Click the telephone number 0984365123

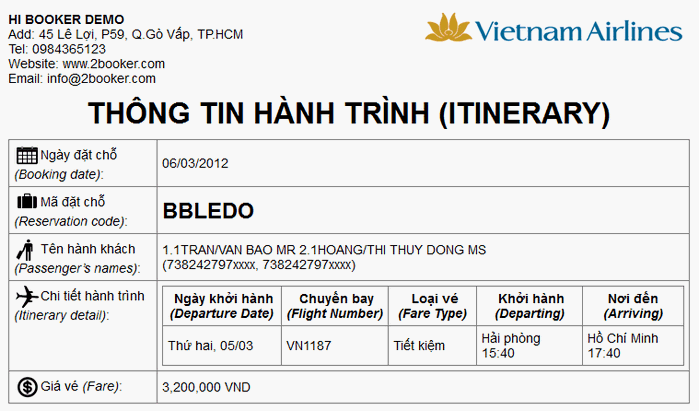[x=69, y=49]
